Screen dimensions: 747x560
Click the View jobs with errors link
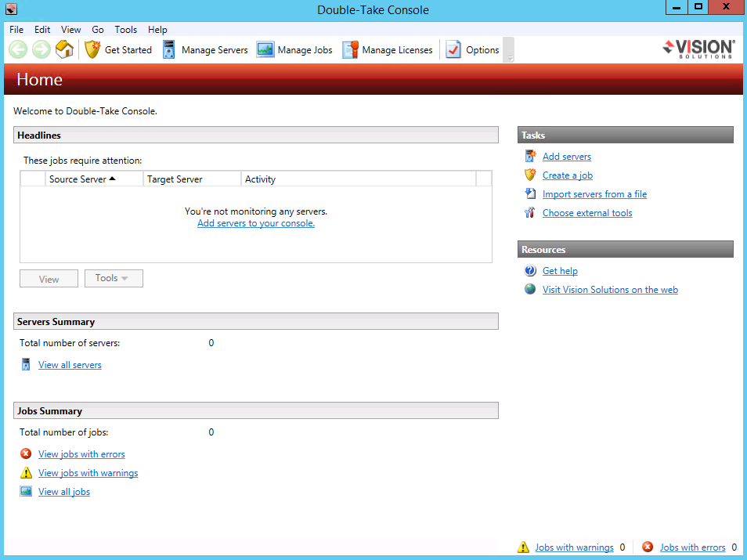tap(81, 454)
